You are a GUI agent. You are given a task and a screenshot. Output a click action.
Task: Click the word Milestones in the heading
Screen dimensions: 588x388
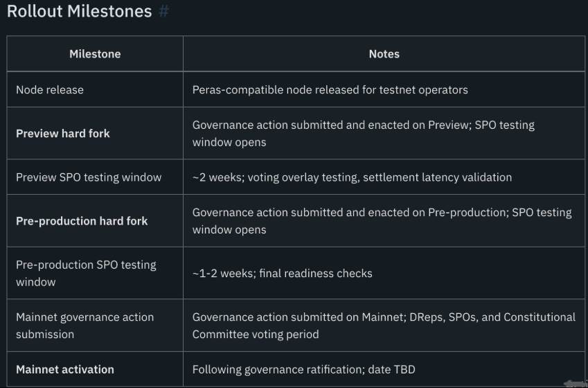(109, 11)
